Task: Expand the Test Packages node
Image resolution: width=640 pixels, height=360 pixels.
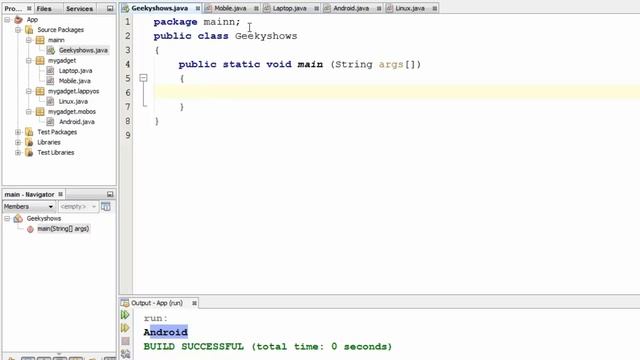Action: coord(18,132)
